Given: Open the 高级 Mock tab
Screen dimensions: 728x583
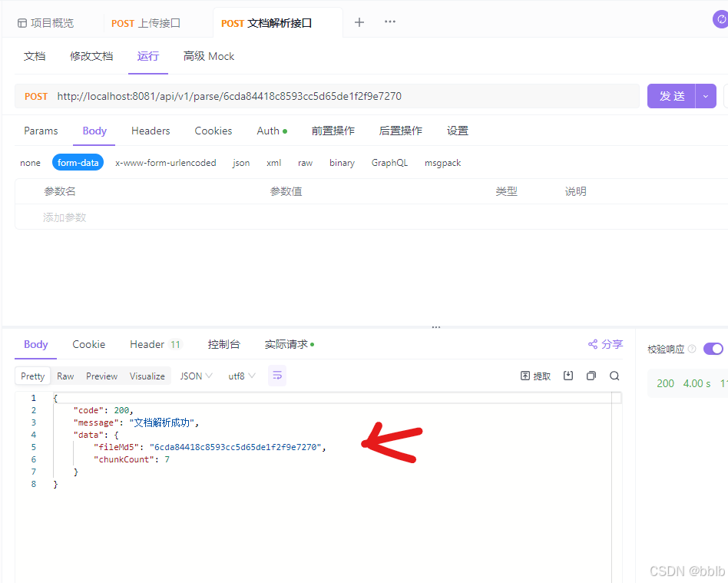Looking at the screenshot, I should pos(208,55).
